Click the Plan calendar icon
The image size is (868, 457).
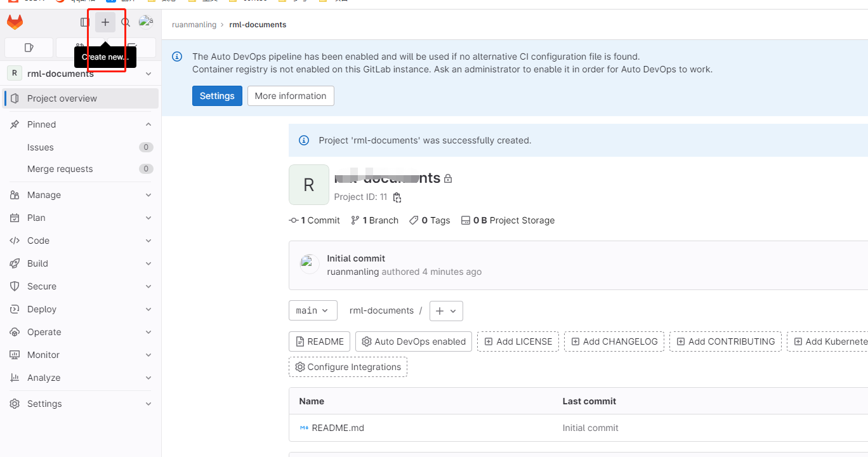[x=15, y=218]
